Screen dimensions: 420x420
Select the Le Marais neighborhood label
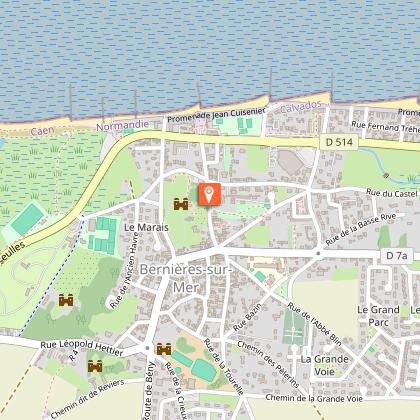[x=146, y=228]
